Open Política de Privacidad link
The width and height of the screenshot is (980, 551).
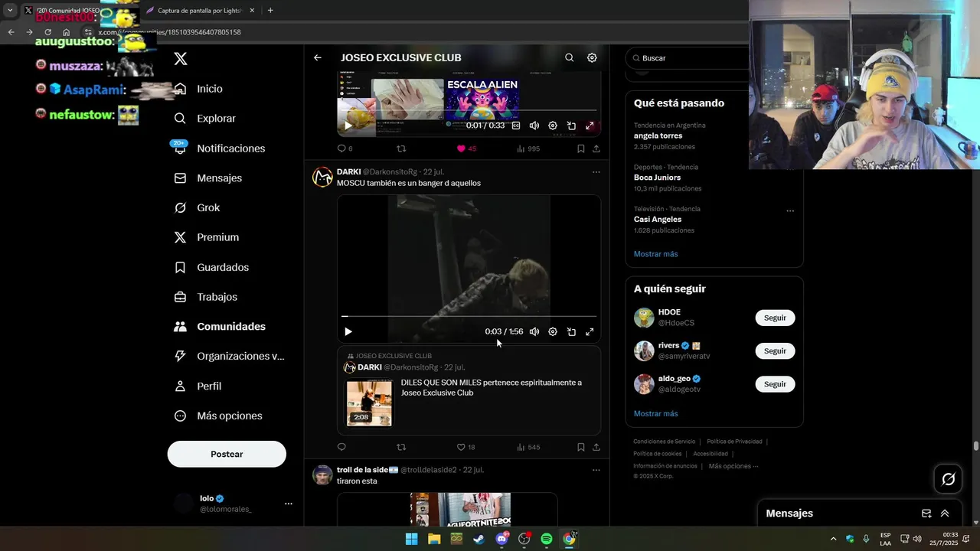pos(734,442)
